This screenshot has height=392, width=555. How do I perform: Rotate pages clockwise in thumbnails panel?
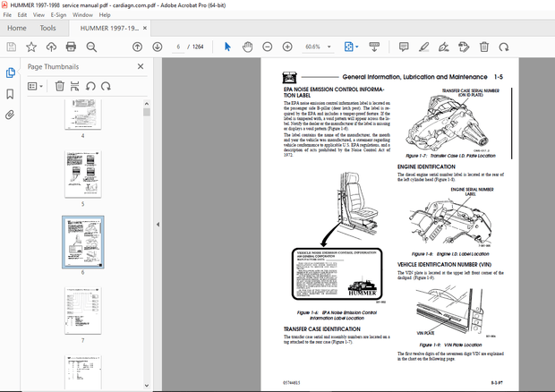pos(106,86)
